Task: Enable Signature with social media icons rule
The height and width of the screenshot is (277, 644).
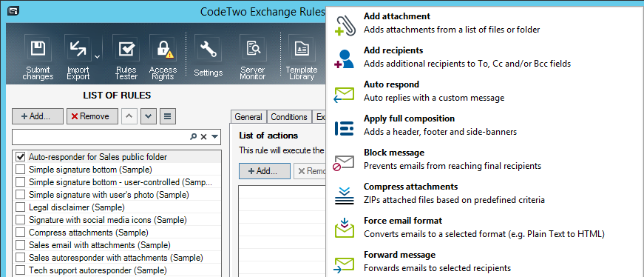Action: pos(20,220)
